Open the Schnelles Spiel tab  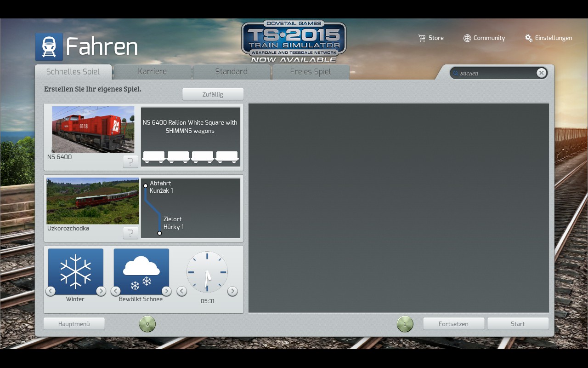coord(73,72)
